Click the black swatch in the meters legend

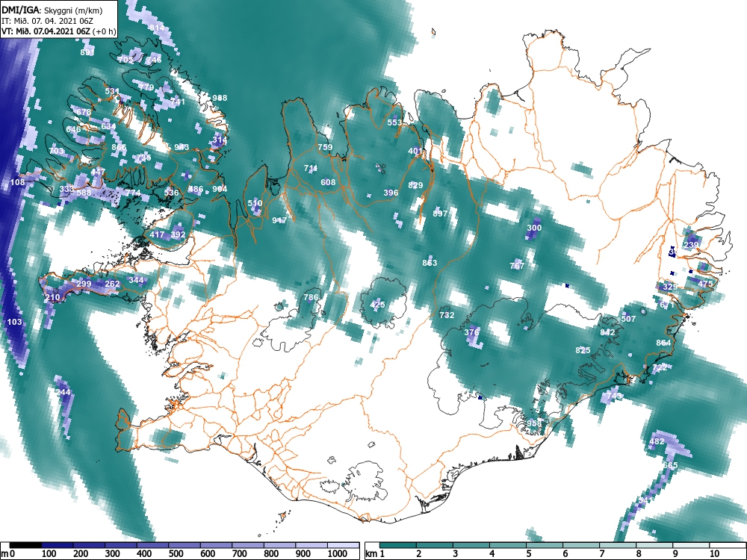click(x=25, y=545)
